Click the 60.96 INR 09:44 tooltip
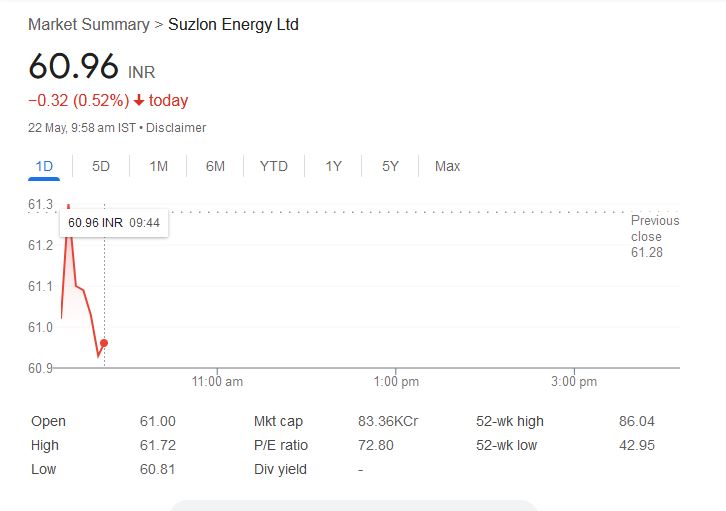Screen dimensions: 726x511 coord(114,223)
